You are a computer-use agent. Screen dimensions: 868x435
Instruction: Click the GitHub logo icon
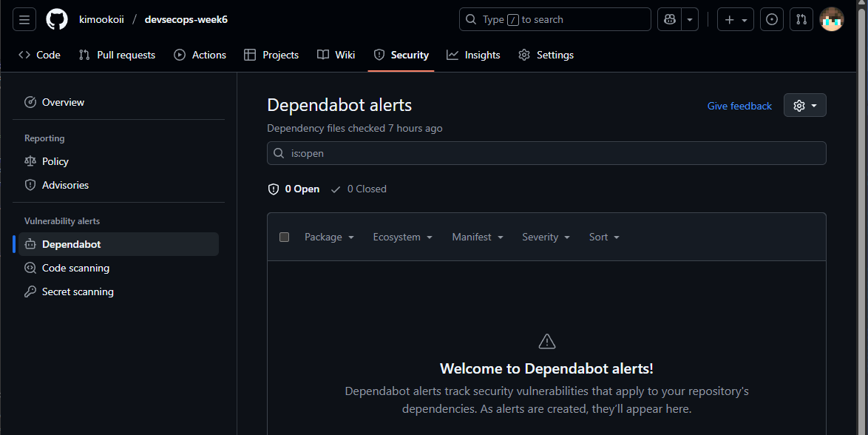pyautogui.click(x=57, y=19)
